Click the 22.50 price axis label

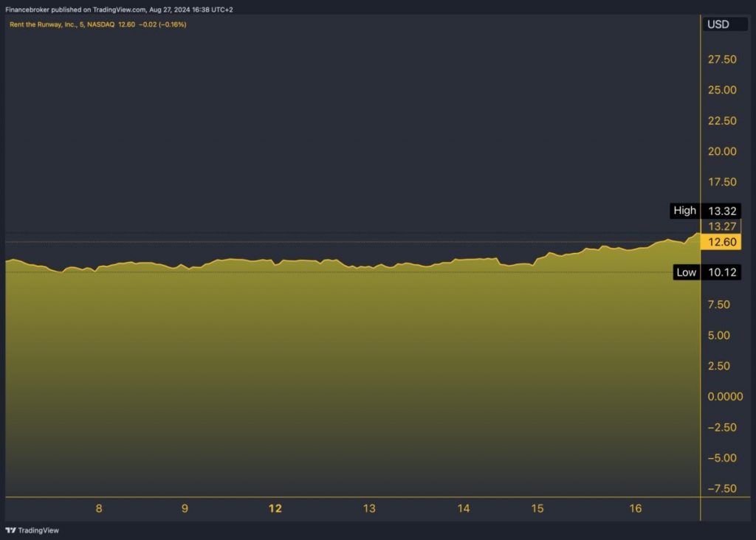point(722,121)
